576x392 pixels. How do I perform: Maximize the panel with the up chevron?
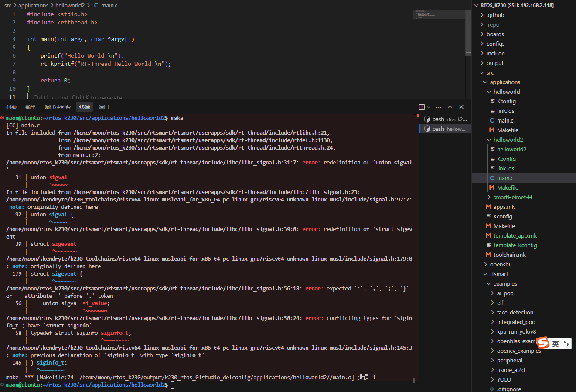(x=450, y=107)
